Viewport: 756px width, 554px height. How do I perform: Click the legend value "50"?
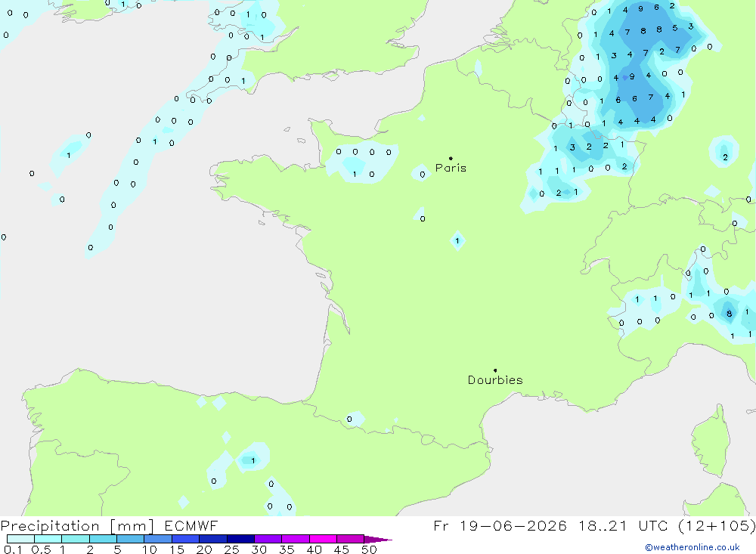pos(369,549)
